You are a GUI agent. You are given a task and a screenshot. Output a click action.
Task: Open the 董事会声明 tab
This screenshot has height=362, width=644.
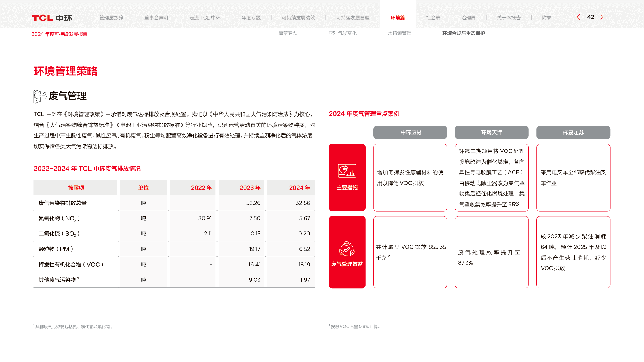156,18
